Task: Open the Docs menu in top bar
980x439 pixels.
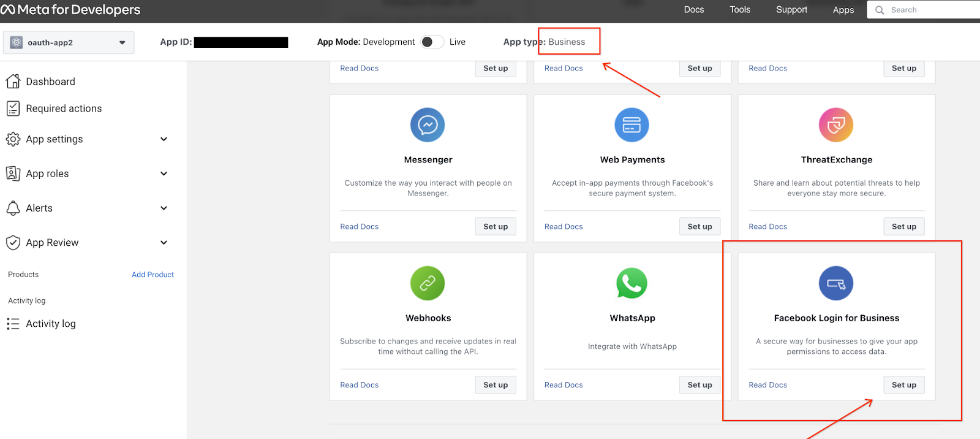Action: click(694, 10)
